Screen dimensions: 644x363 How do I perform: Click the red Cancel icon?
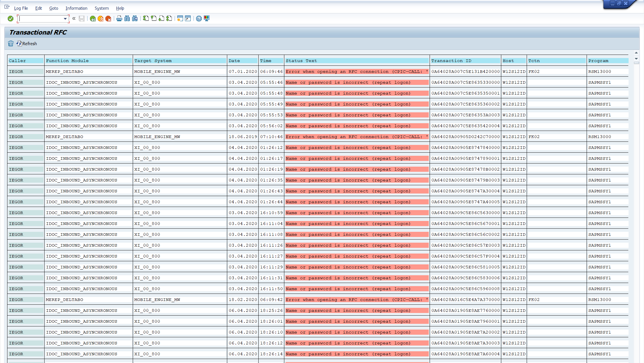(x=108, y=19)
